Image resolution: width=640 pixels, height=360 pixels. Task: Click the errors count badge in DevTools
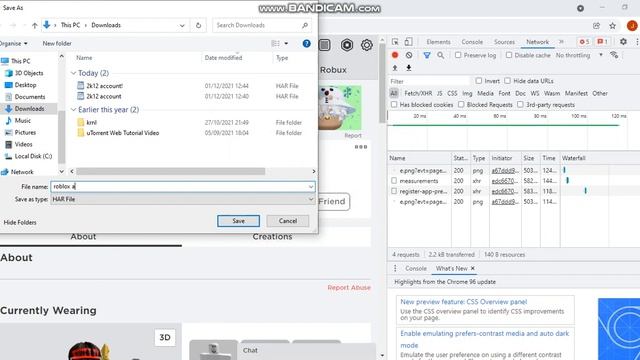click(584, 42)
